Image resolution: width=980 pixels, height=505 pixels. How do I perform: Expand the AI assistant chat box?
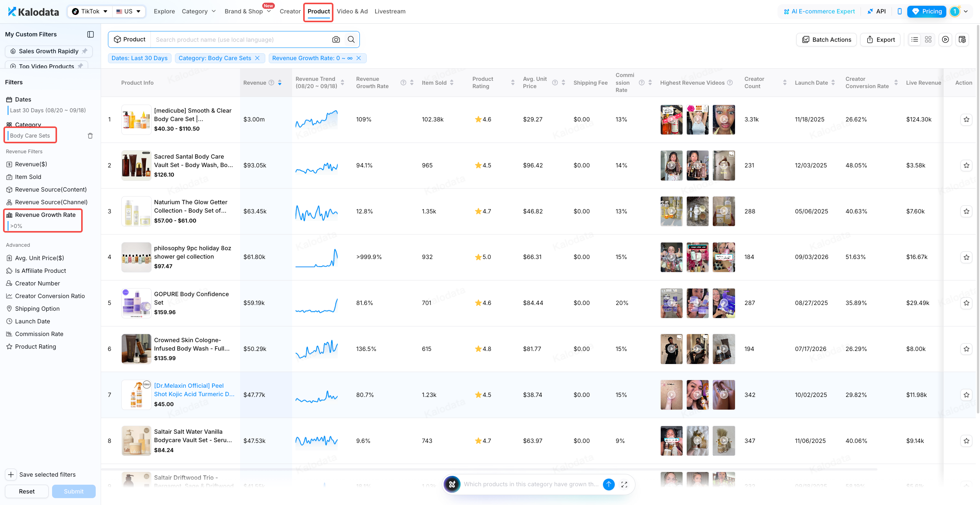coord(624,484)
